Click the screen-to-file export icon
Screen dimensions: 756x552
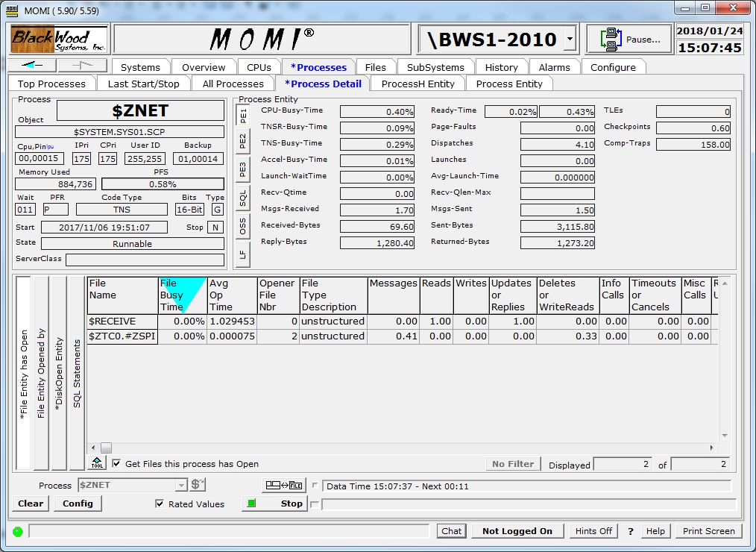pos(283,485)
